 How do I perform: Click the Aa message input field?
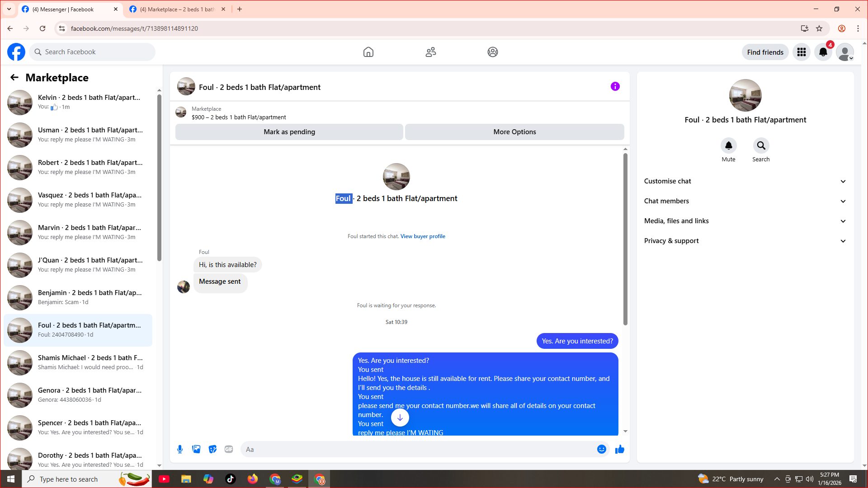pos(416,449)
